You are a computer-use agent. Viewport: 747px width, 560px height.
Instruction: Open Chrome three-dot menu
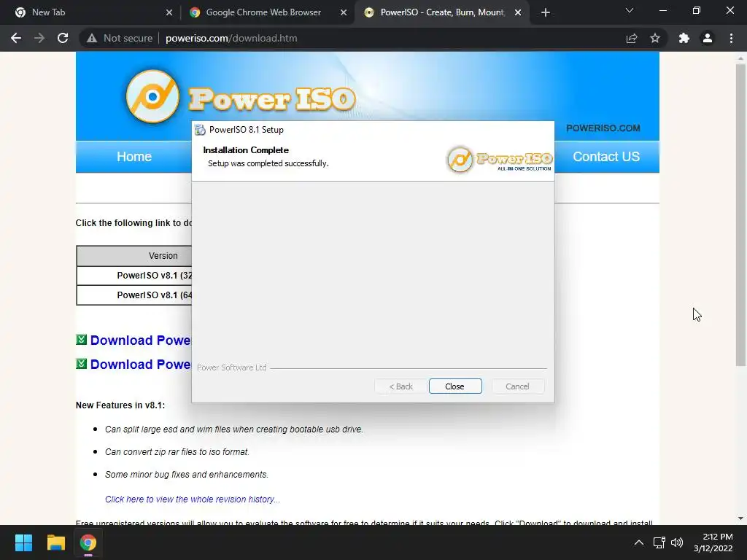pos(731,38)
